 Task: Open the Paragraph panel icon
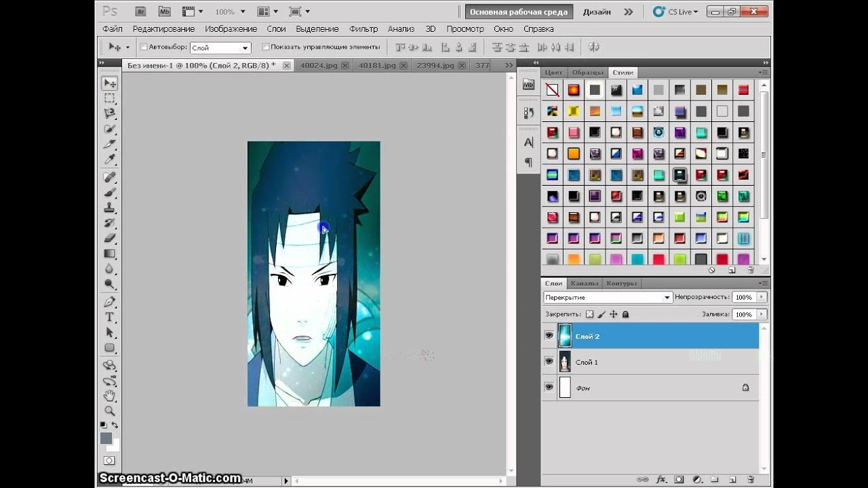pyautogui.click(x=528, y=163)
